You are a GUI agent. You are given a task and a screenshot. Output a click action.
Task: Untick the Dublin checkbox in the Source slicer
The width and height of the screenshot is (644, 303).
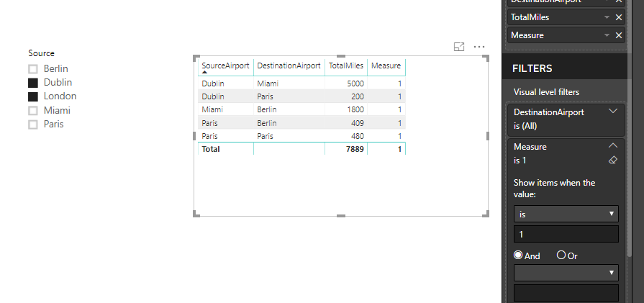pyautogui.click(x=33, y=83)
